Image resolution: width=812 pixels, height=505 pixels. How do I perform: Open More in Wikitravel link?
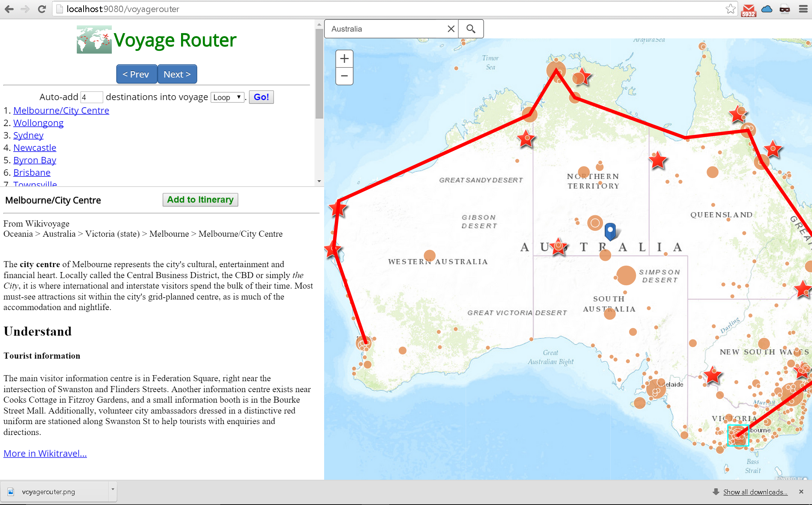(45, 453)
